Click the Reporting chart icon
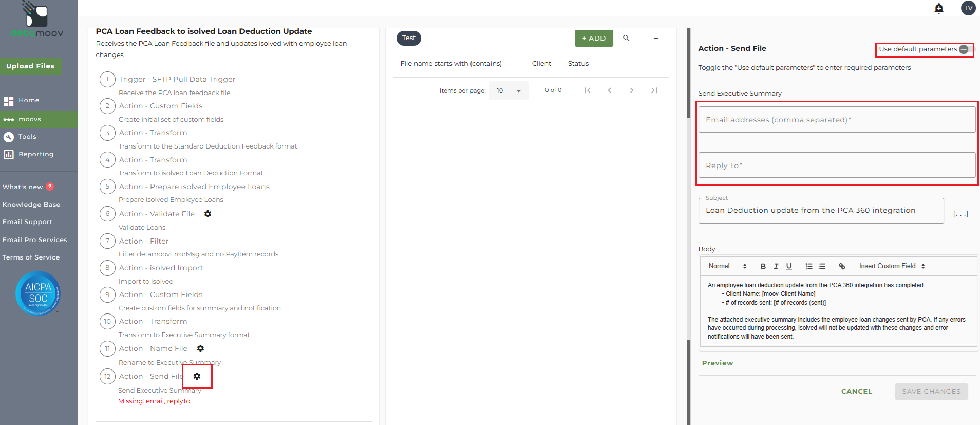Image resolution: width=980 pixels, height=425 pixels. pos(9,154)
